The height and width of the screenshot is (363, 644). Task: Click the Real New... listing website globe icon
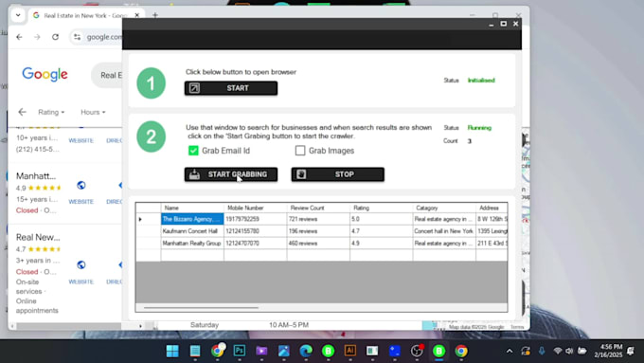pos(80,264)
